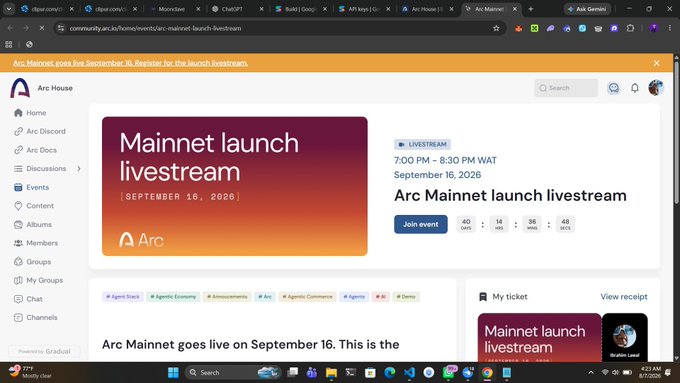Open Channels in the sidebar
This screenshot has width=680, height=383.
pos(36,318)
